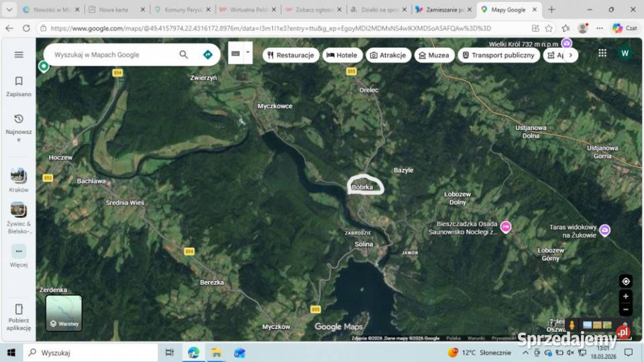Click the Myczkowce map label

275,106
